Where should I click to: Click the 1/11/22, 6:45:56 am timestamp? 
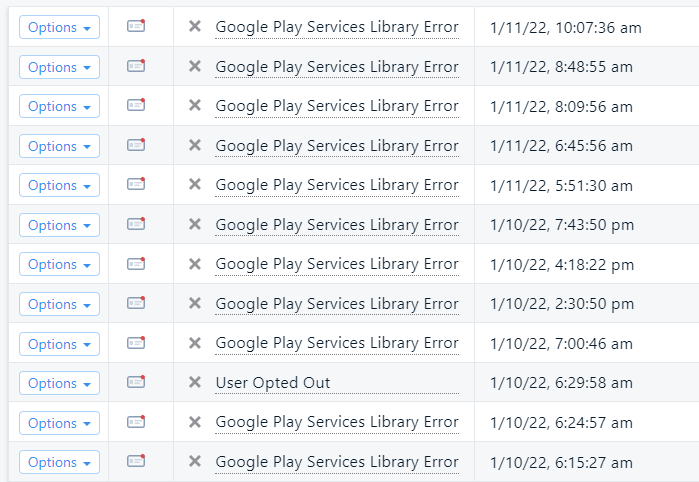pyautogui.click(x=561, y=146)
